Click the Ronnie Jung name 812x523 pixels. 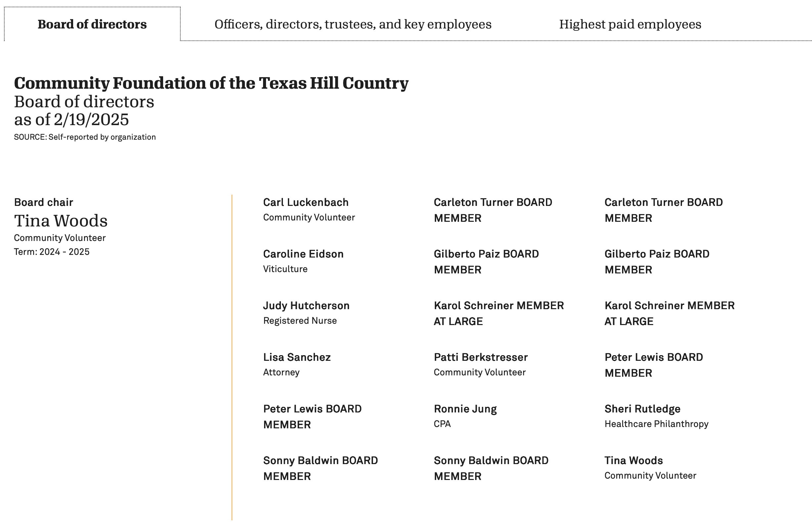(x=466, y=409)
